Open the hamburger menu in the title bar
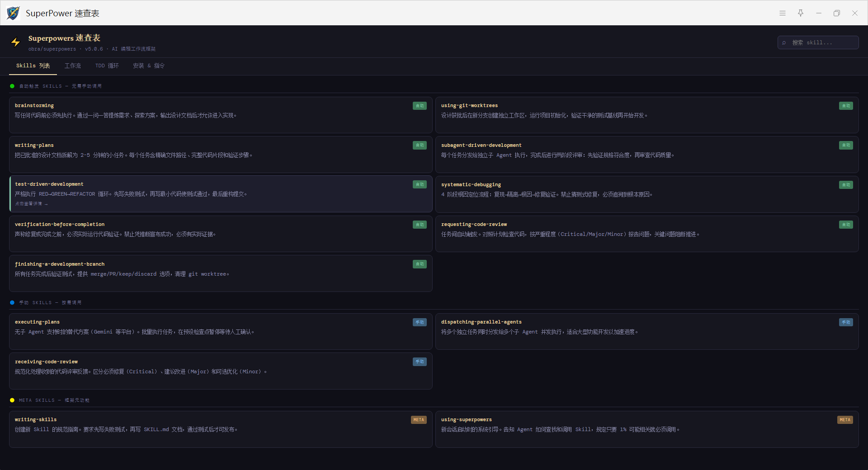The width and height of the screenshot is (868, 470). pyautogui.click(x=782, y=13)
